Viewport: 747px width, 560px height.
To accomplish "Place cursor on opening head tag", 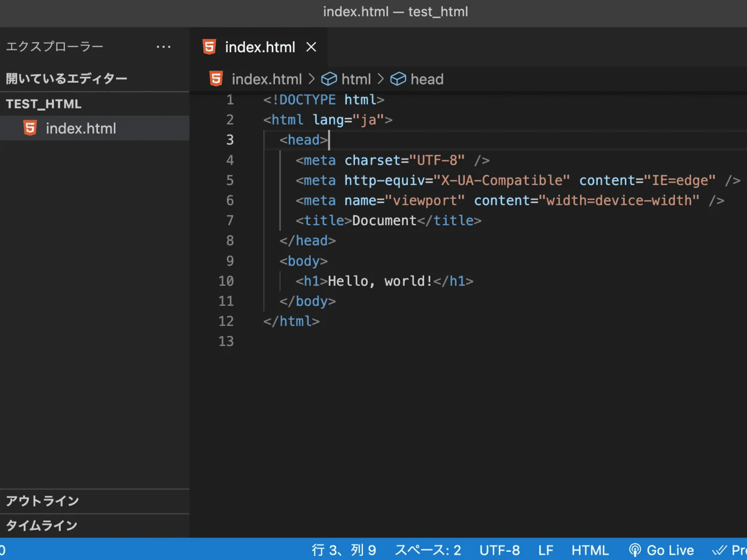I will [x=303, y=140].
